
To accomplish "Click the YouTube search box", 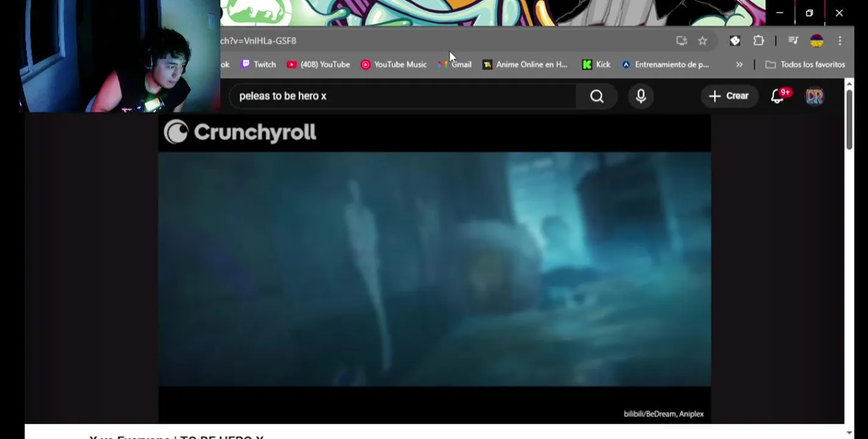I will 402,96.
